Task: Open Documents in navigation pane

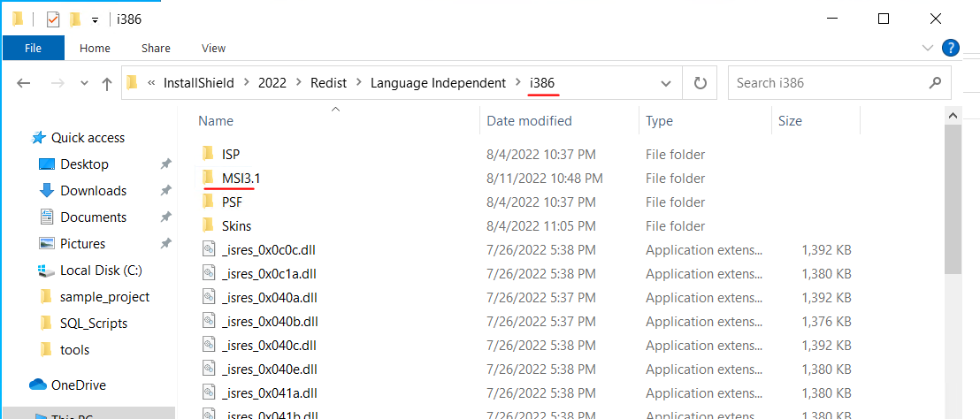Action: pos(93,217)
